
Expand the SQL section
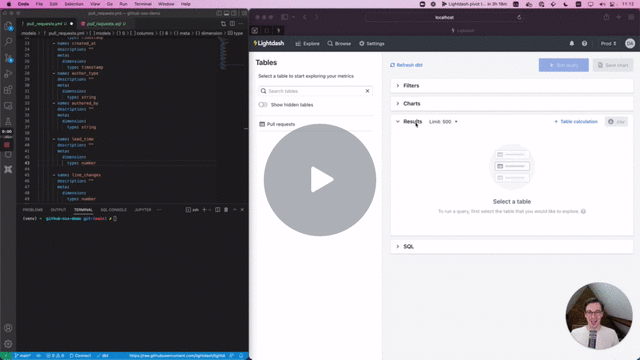512,247
